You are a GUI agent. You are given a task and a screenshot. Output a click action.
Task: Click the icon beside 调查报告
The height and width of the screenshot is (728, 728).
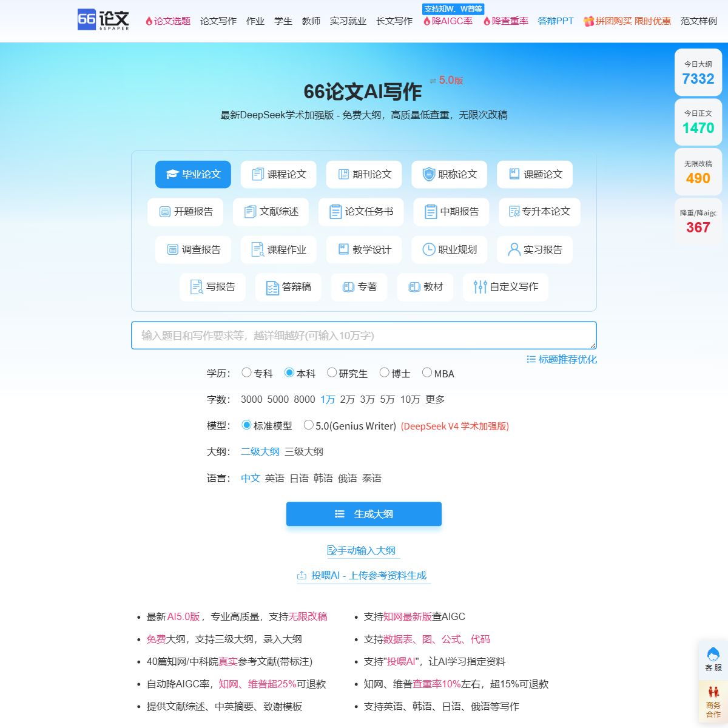point(172,249)
